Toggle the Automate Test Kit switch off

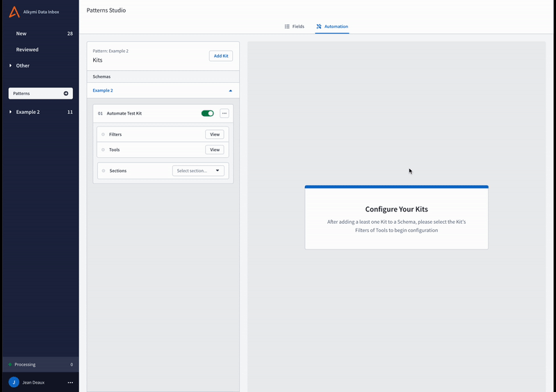pyautogui.click(x=207, y=113)
